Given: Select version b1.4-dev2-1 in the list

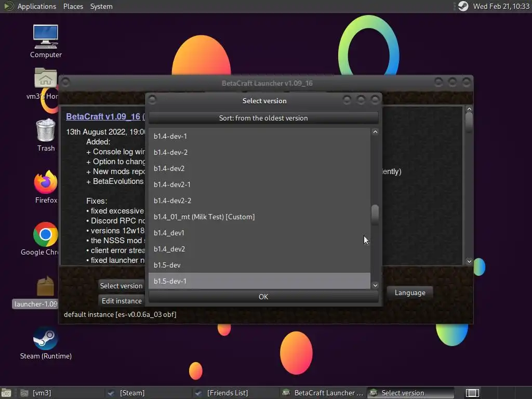Looking at the screenshot, I should pos(259,184).
